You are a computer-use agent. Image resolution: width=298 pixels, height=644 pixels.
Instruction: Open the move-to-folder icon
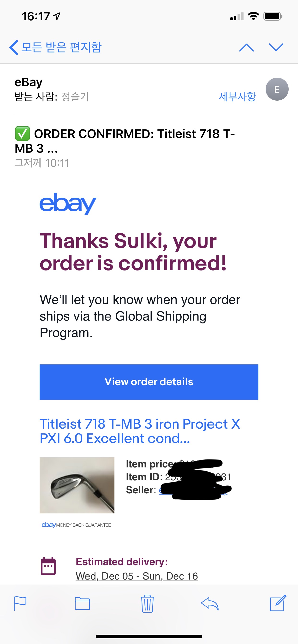point(82,603)
